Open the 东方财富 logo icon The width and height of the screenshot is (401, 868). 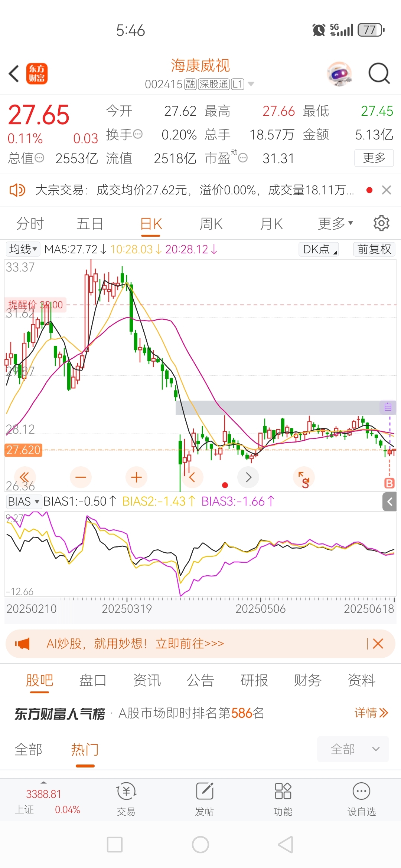pyautogui.click(x=37, y=73)
